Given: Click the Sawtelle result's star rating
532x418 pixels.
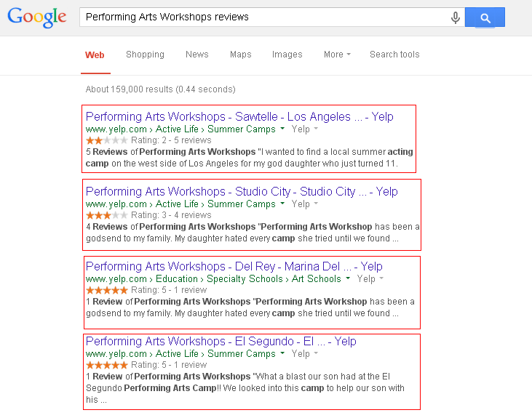Looking at the screenshot, I should pos(107,140).
